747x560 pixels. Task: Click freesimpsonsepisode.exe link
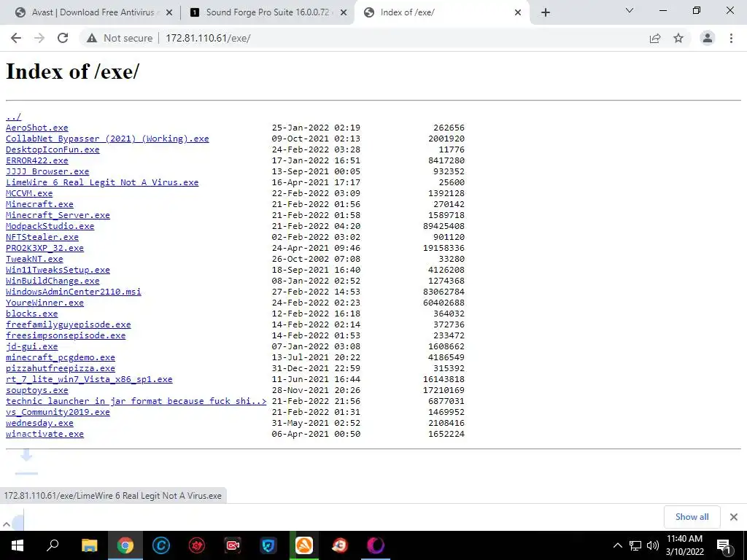click(x=66, y=335)
